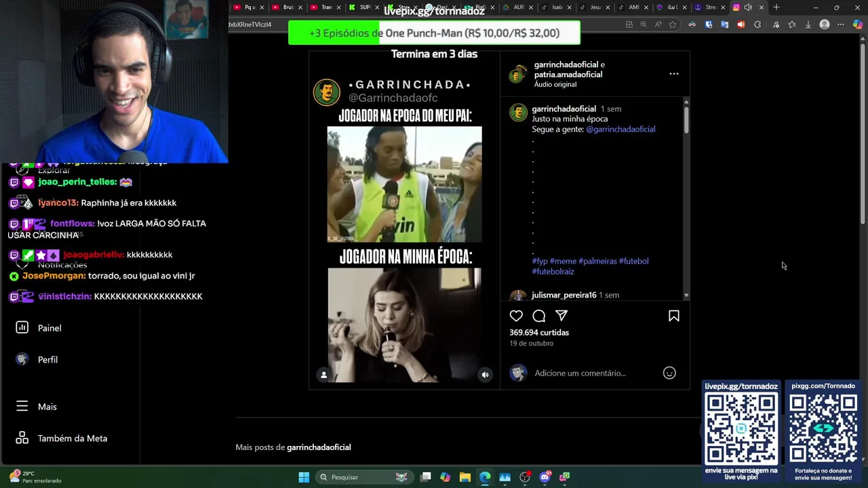Toggle the video sound speaker icon
868x488 pixels.
click(485, 374)
